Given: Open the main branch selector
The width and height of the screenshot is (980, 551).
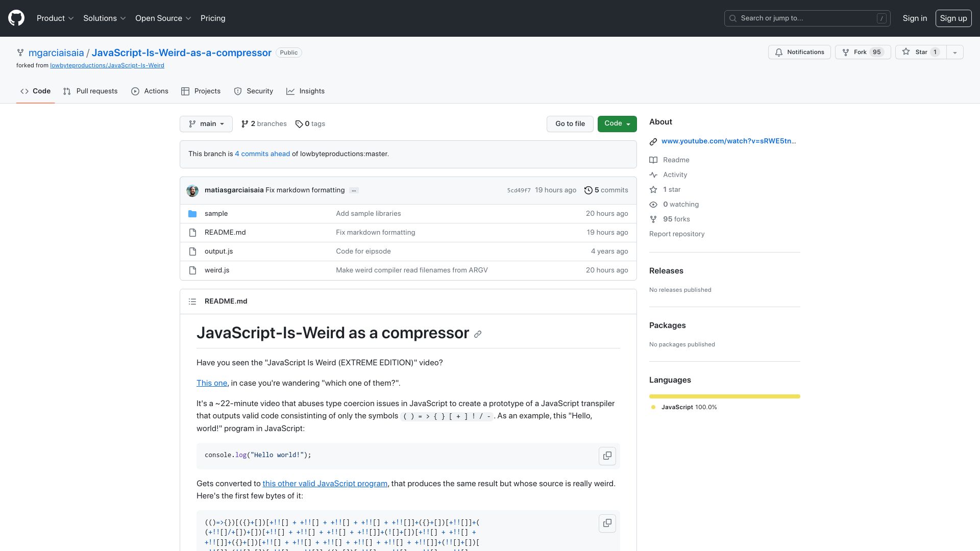Looking at the screenshot, I should point(206,124).
